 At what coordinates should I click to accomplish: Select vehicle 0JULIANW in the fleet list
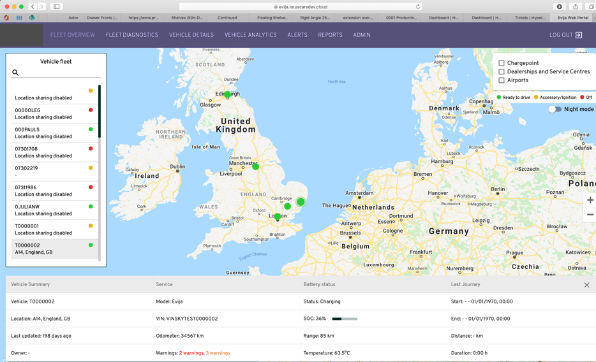pos(54,210)
